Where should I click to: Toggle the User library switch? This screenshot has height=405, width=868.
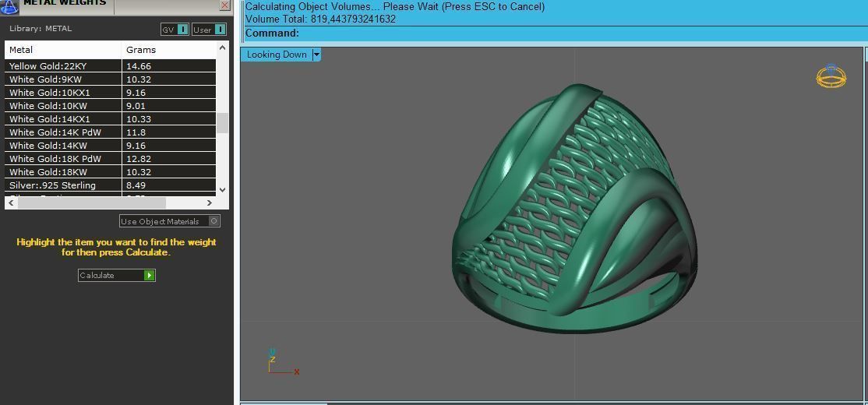point(220,30)
